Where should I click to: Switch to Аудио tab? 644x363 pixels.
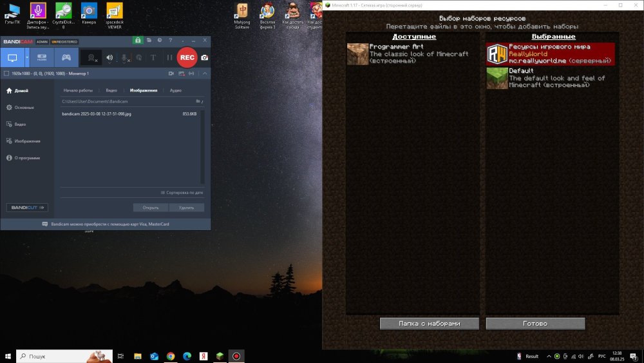tap(175, 90)
